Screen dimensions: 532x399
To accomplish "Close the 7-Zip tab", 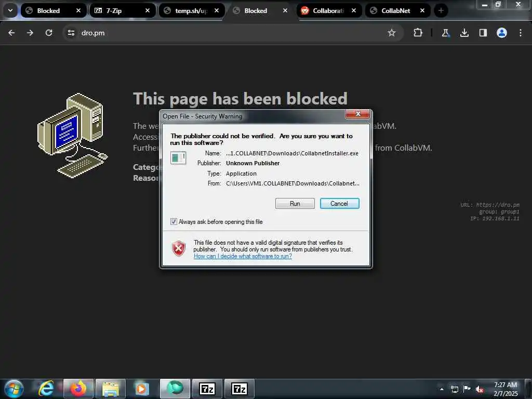I will coord(148,11).
